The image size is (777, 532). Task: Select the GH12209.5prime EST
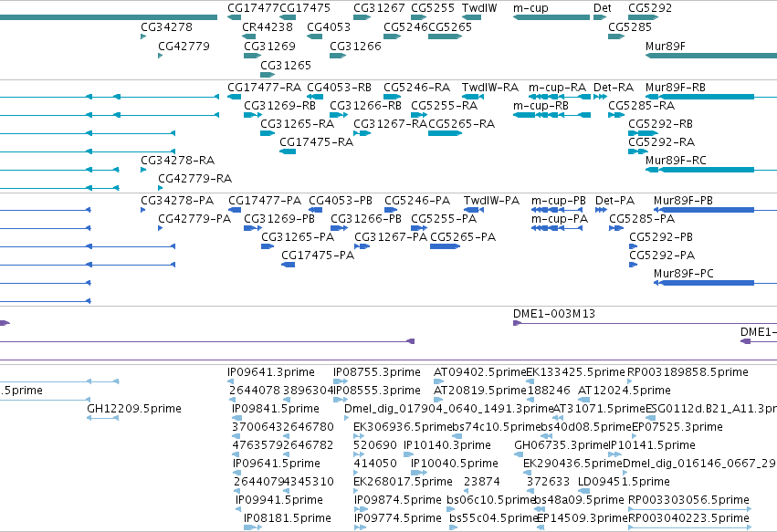[x=103, y=418]
